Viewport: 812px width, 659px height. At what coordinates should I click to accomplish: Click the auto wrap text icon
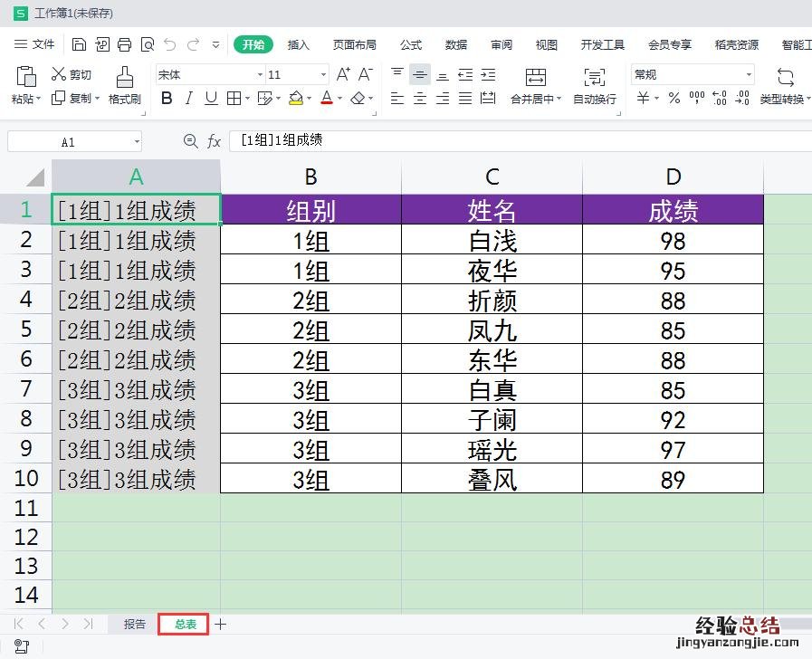tap(594, 77)
